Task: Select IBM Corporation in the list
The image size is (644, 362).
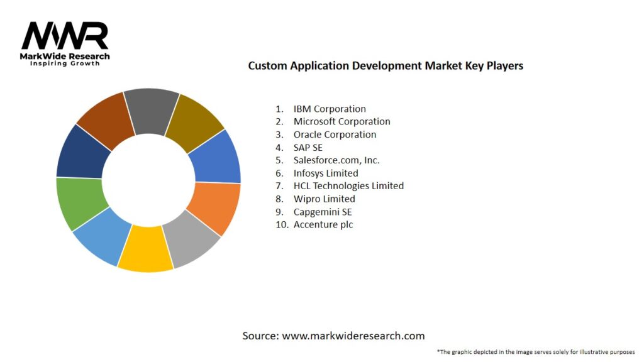Action: [x=330, y=109]
